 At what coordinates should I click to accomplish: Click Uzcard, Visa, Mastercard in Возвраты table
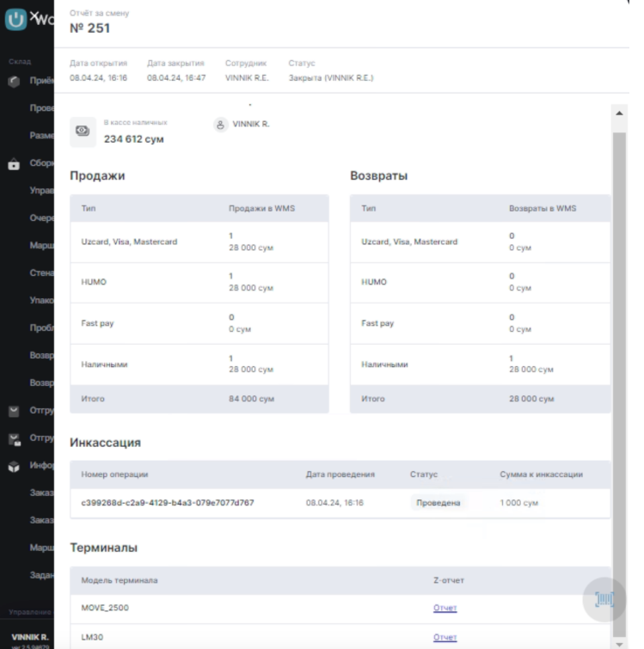(x=409, y=242)
